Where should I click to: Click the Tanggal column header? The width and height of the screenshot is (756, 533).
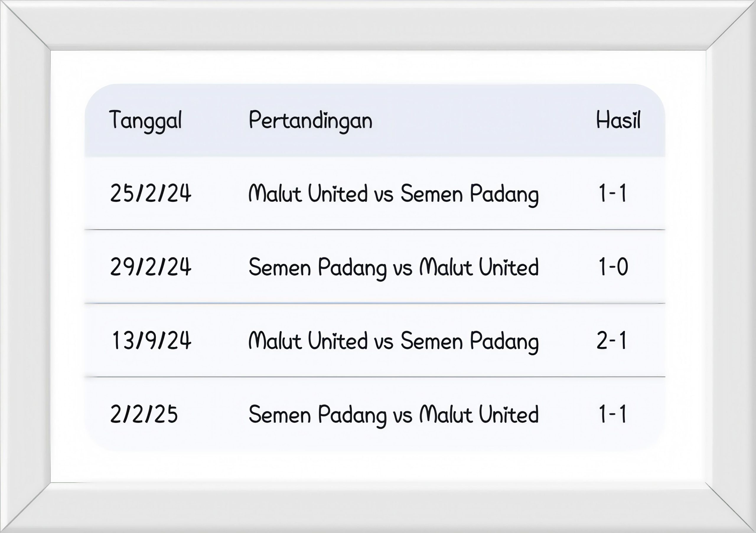pyautogui.click(x=145, y=120)
